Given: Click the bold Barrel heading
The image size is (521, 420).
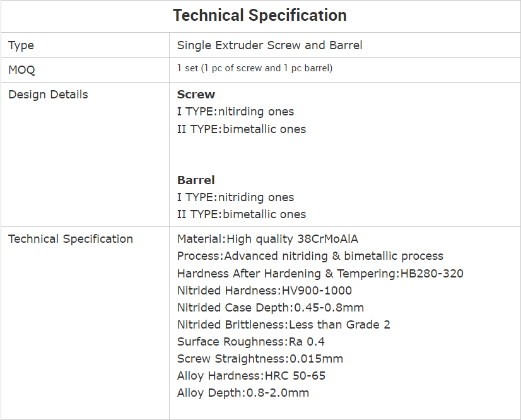Looking at the screenshot, I should coord(196,180).
